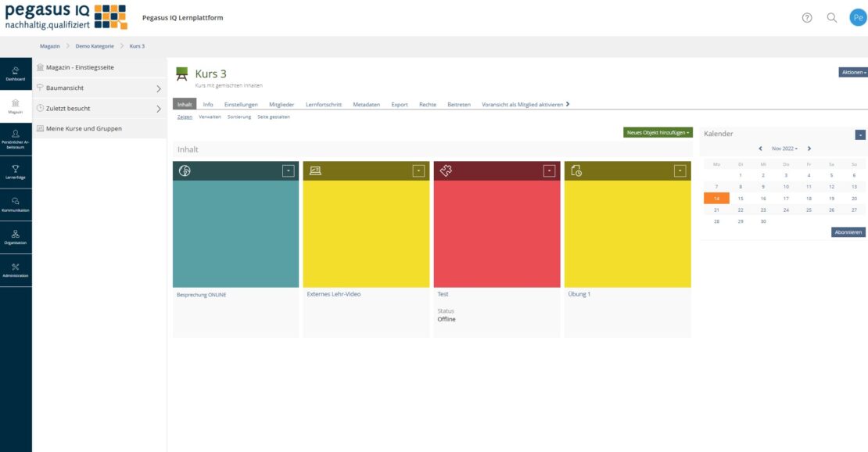This screenshot has height=452, width=868.
Task: Click the search magnifier icon
Action: (832, 17)
